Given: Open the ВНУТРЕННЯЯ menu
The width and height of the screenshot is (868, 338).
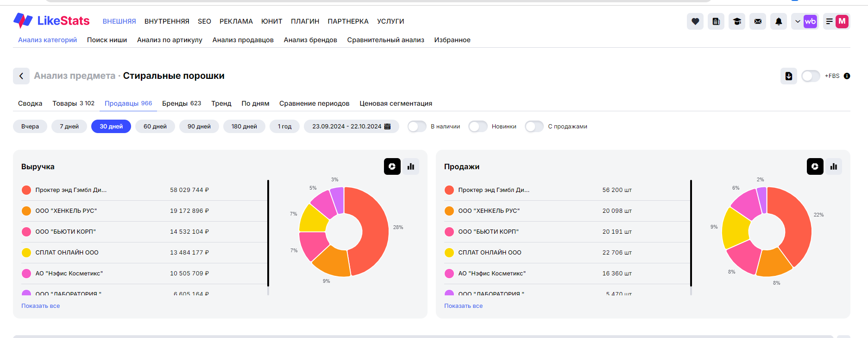Looking at the screenshot, I should (x=167, y=21).
